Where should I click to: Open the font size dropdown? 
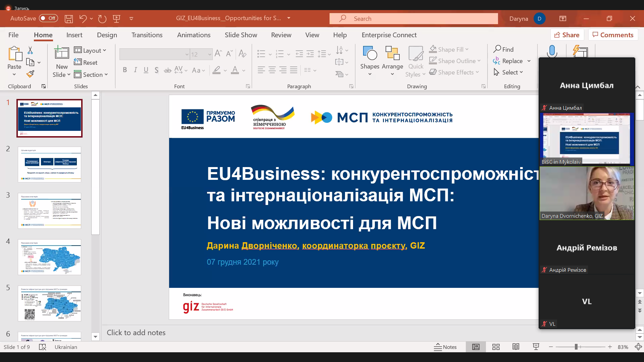coord(209,54)
